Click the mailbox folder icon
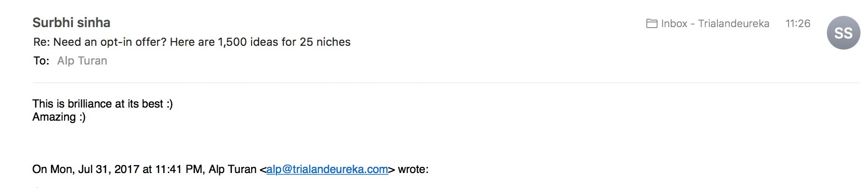 click(651, 23)
